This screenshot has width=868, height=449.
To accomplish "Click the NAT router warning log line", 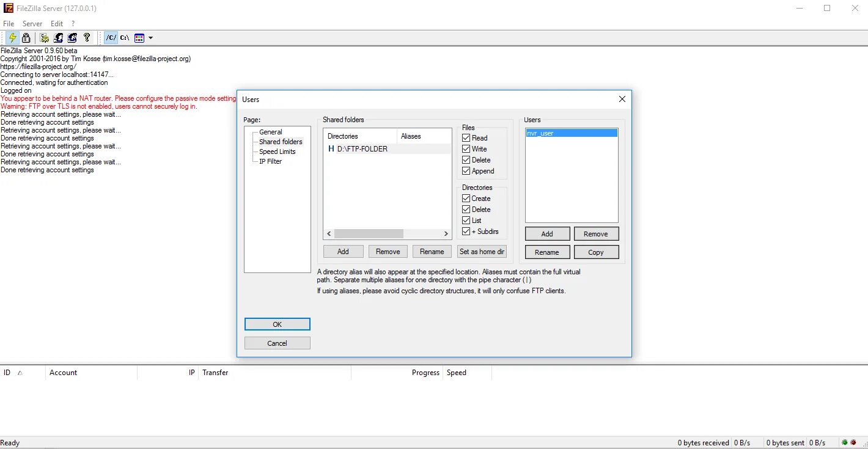I will [x=119, y=98].
